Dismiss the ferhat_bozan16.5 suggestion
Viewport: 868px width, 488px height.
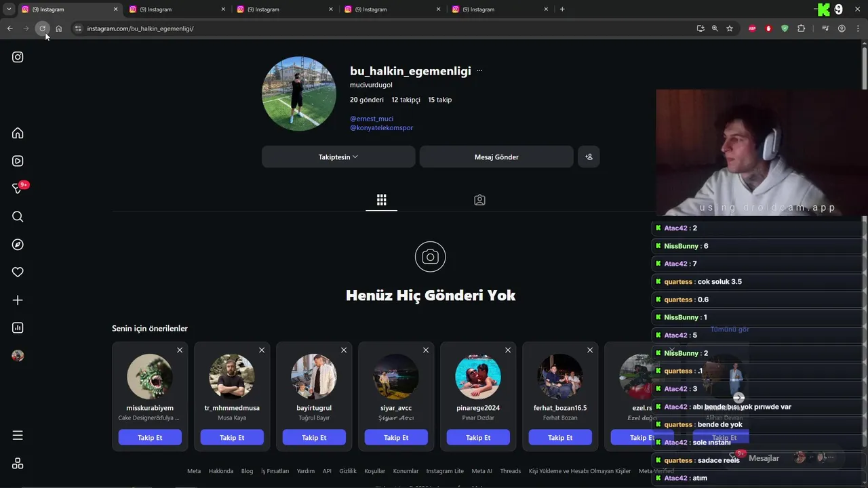[x=590, y=350]
